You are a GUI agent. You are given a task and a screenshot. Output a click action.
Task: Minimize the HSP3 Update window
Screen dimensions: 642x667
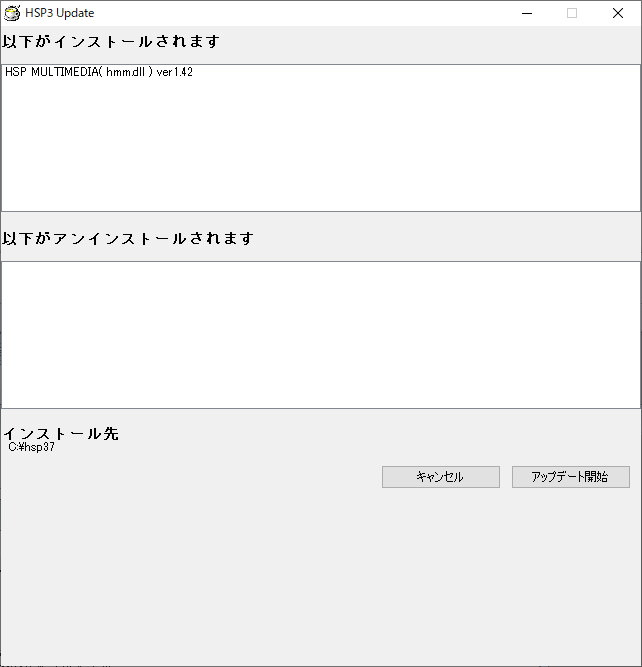[527, 13]
